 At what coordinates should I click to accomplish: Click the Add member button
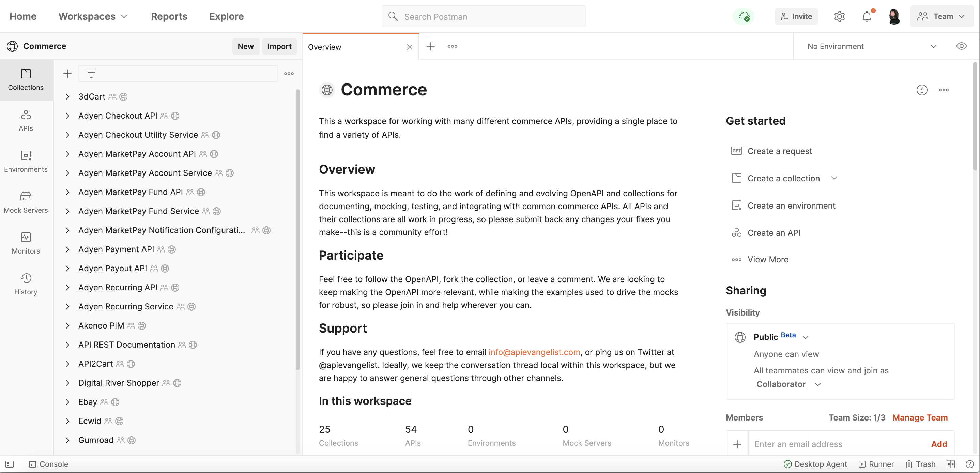click(x=939, y=444)
